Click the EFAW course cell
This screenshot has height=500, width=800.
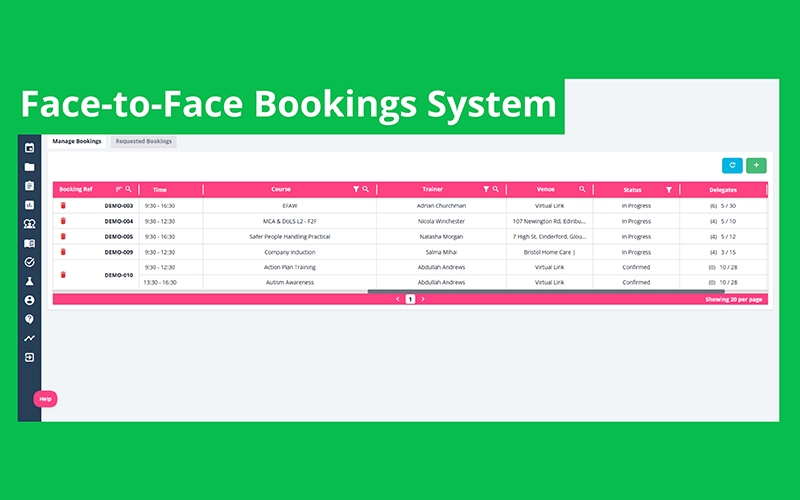(x=290, y=206)
